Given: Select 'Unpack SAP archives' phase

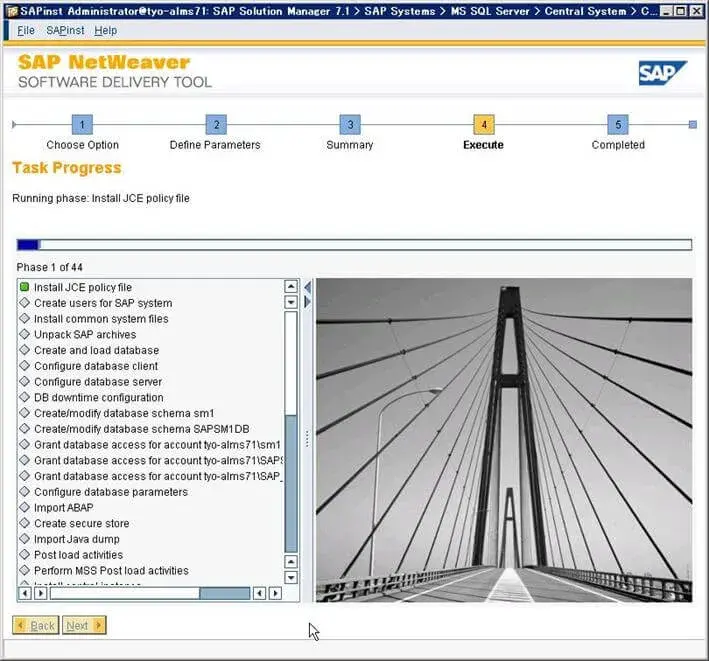Looking at the screenshot, I should pos(85,335).
